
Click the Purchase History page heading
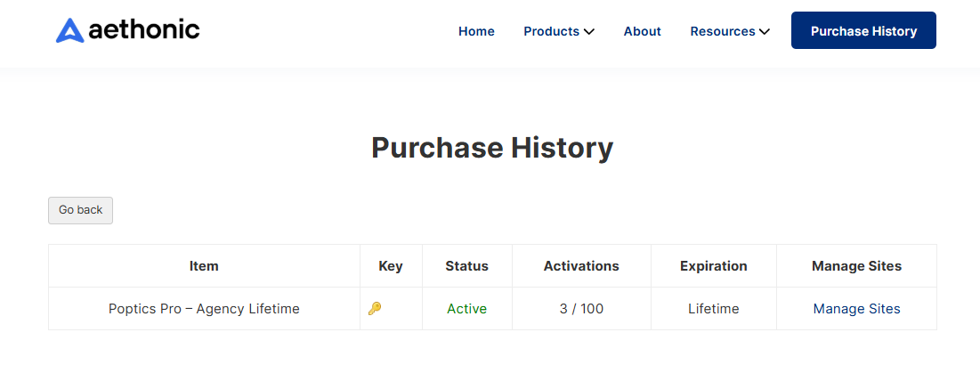point(492,148)
